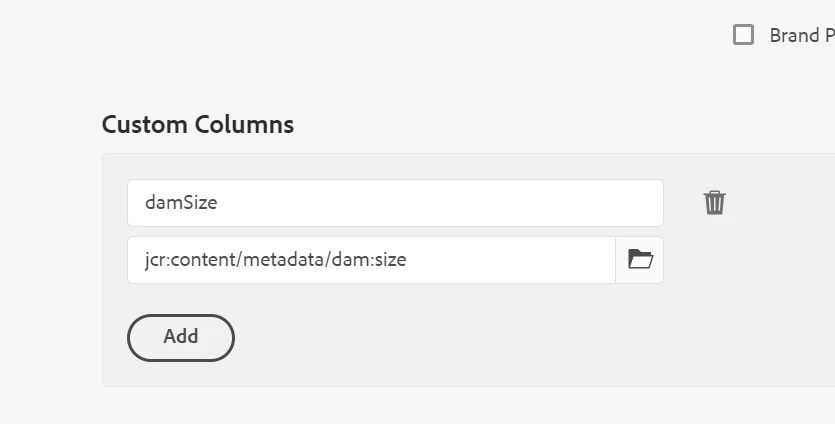Click the column title field above path

(x=395, y=203)
